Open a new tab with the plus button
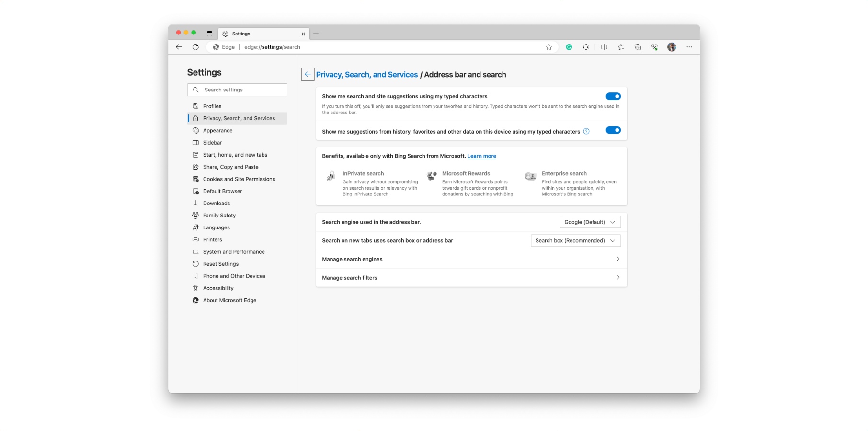This screenshot has width=868, height=431. 316,34
